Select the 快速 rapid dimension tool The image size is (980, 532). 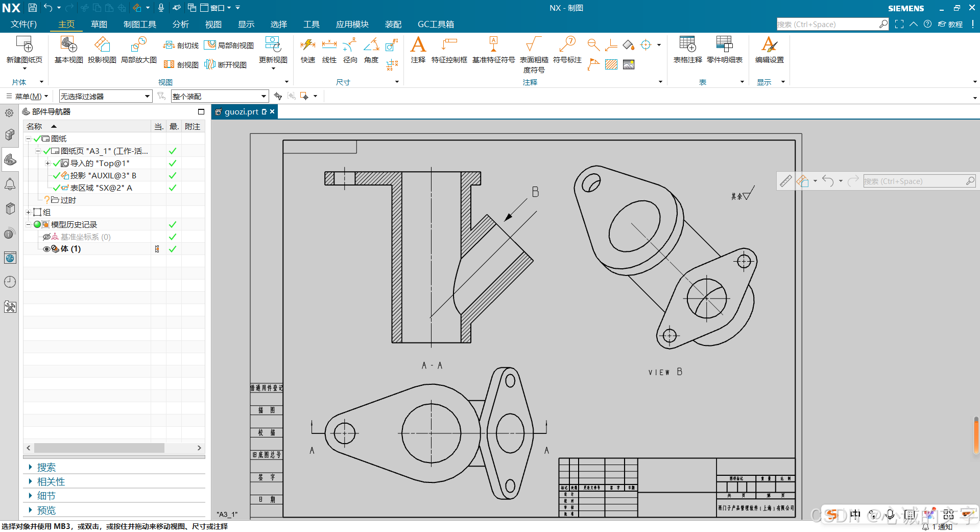(x=307, y=50)
